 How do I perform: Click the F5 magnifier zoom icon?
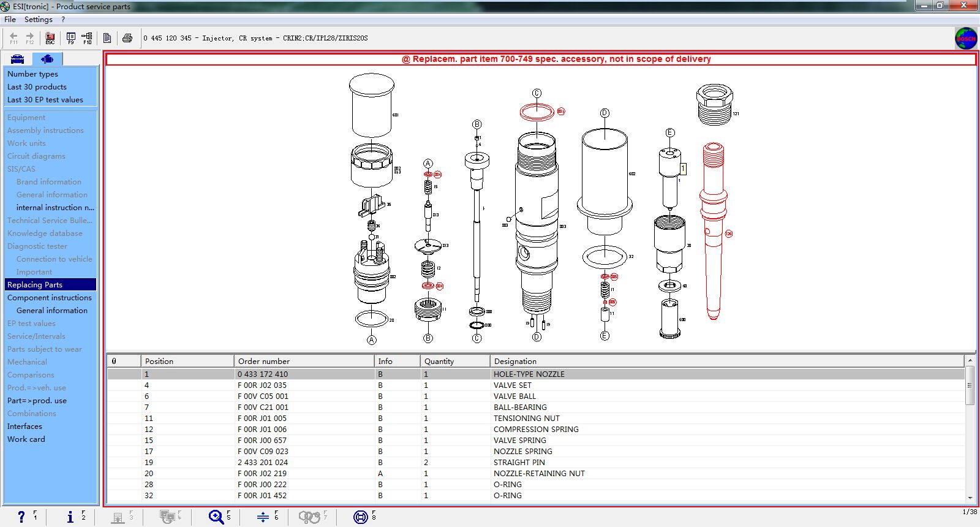216,517
